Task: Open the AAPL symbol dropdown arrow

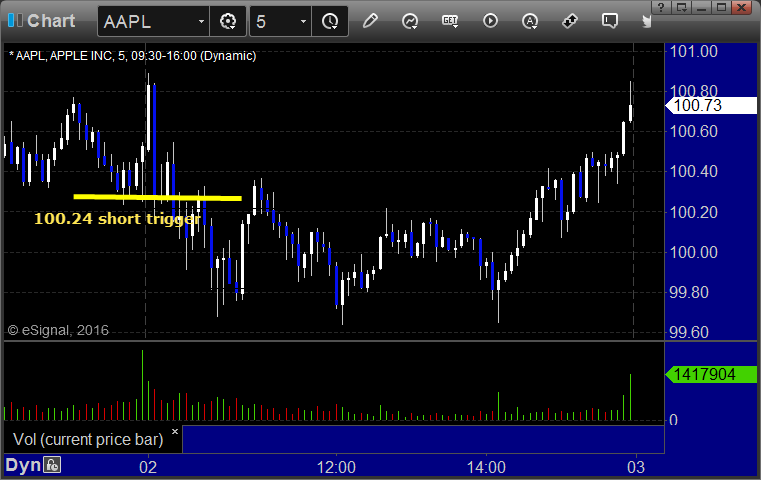Action: (201, 22)
